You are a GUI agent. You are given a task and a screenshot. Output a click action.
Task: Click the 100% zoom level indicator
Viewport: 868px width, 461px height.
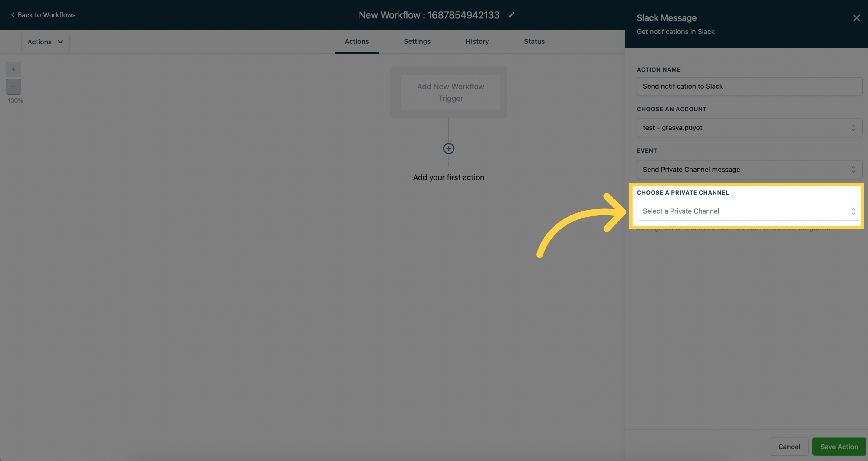click(15, 101)
